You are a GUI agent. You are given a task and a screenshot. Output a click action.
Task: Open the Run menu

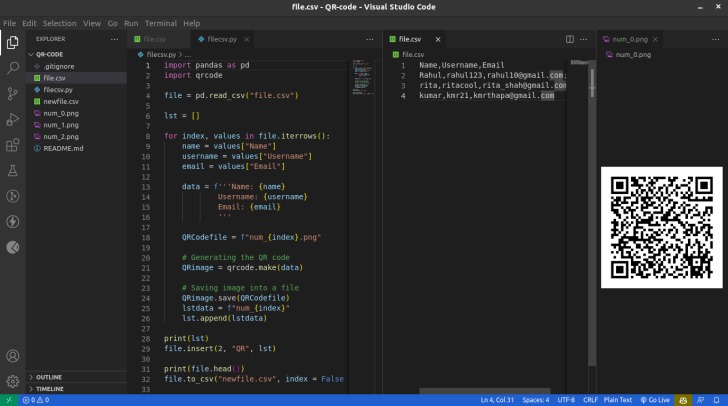[x=131, y=23]
